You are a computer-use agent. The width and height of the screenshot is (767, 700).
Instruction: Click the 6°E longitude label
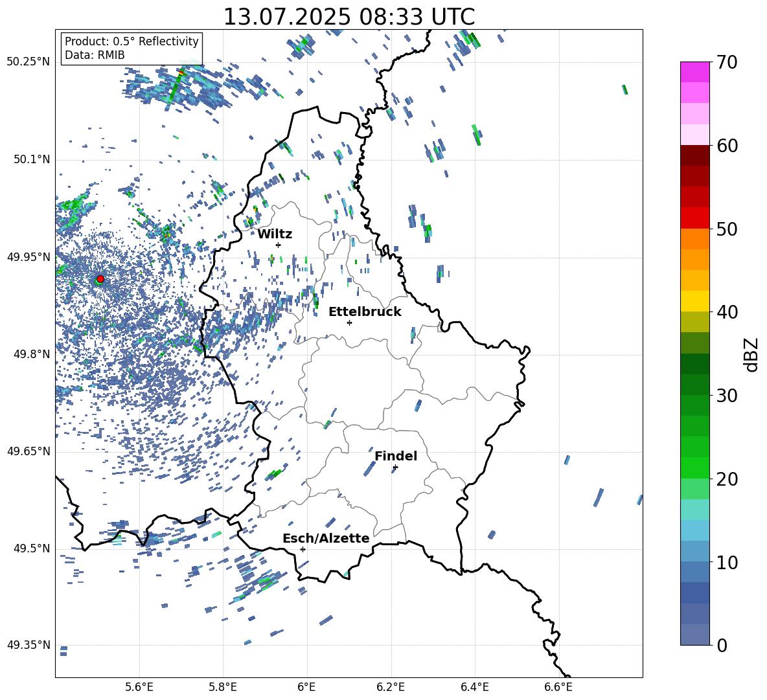(x=306, y=687)
